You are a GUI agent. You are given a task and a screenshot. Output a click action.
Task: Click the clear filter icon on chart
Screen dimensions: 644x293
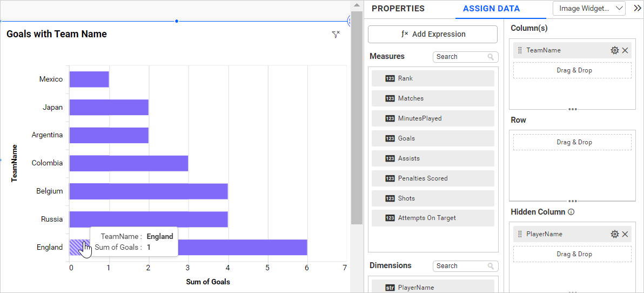tap(336, 34)
